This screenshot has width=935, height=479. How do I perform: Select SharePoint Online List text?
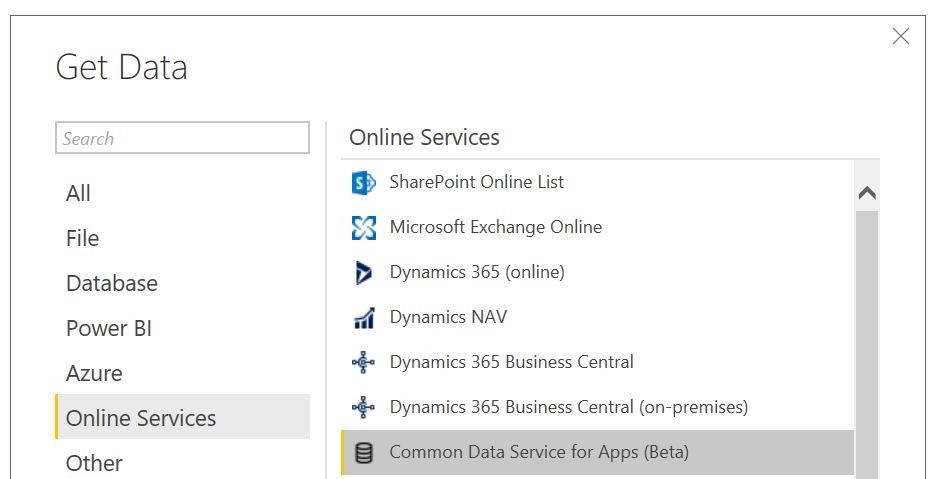[x=476, y=182]
